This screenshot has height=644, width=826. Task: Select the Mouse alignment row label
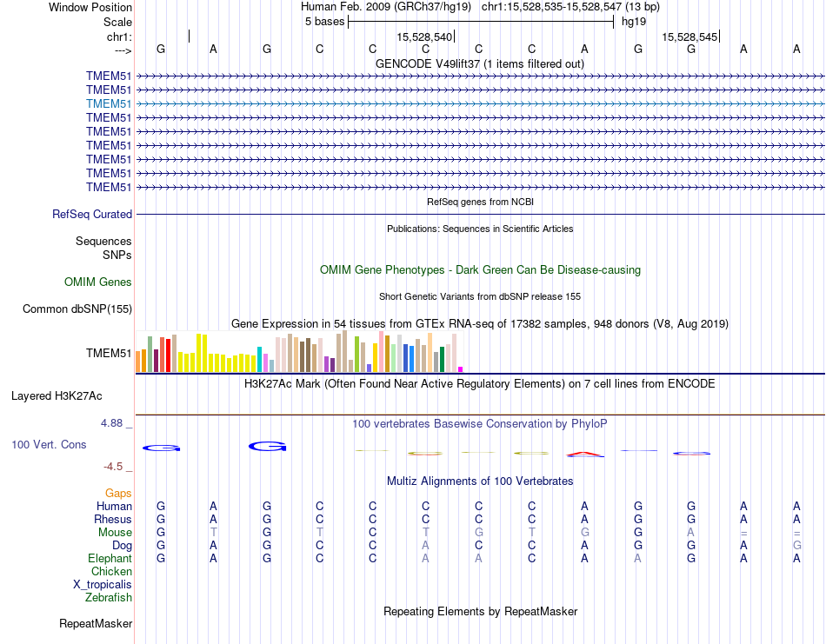[115, 533]
